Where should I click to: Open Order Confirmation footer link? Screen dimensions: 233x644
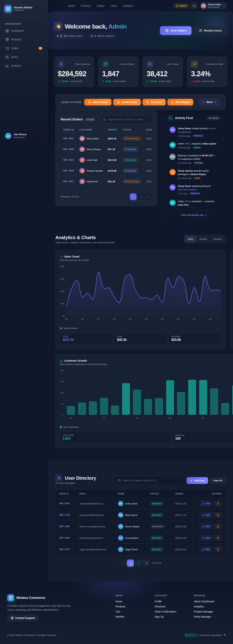165,611
